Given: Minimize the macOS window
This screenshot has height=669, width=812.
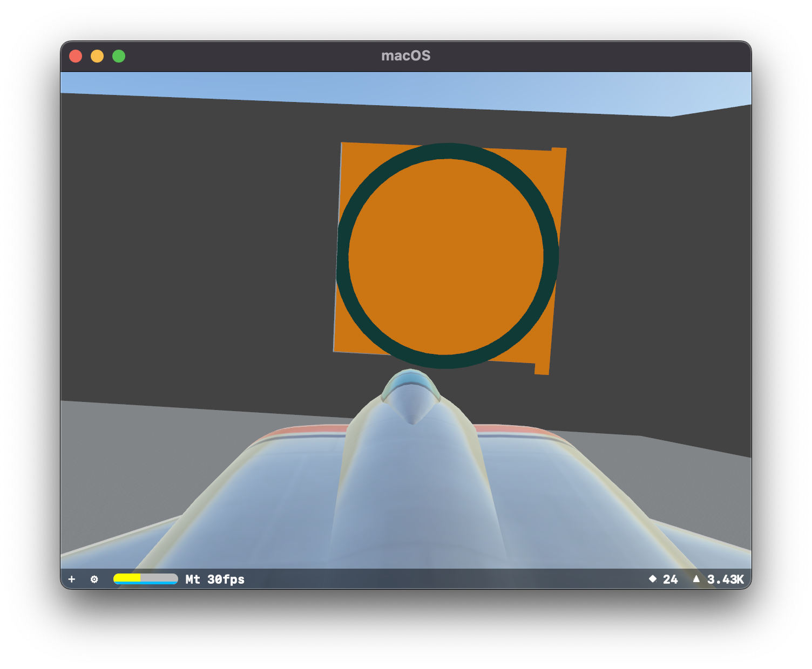Looking at the screenshot, I should pos(97,56).
